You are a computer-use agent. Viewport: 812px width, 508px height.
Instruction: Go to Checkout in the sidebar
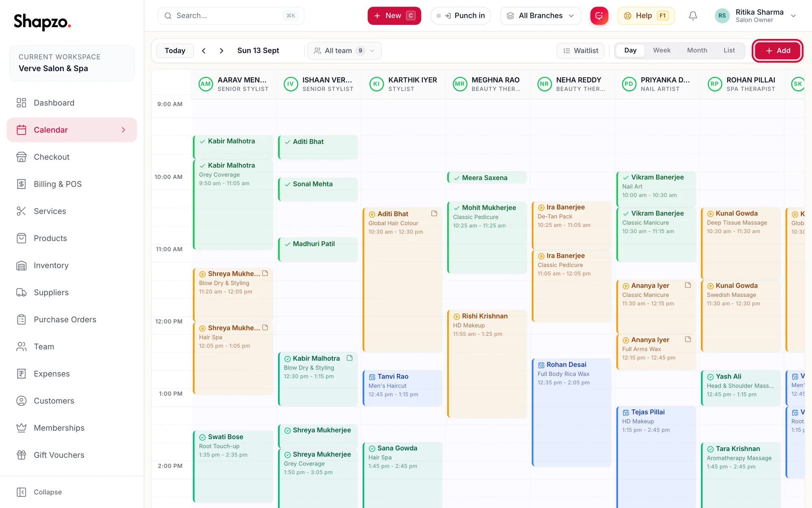(72, 157)
